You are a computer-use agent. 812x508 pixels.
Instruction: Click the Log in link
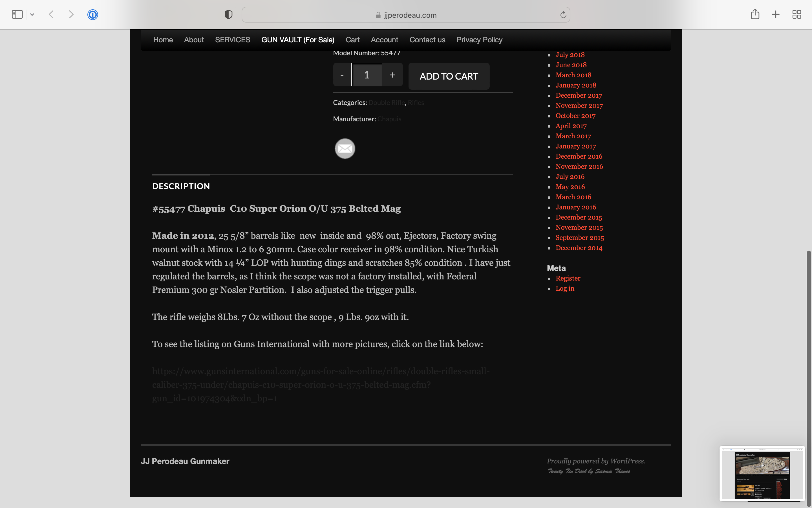tap(565, 289)
